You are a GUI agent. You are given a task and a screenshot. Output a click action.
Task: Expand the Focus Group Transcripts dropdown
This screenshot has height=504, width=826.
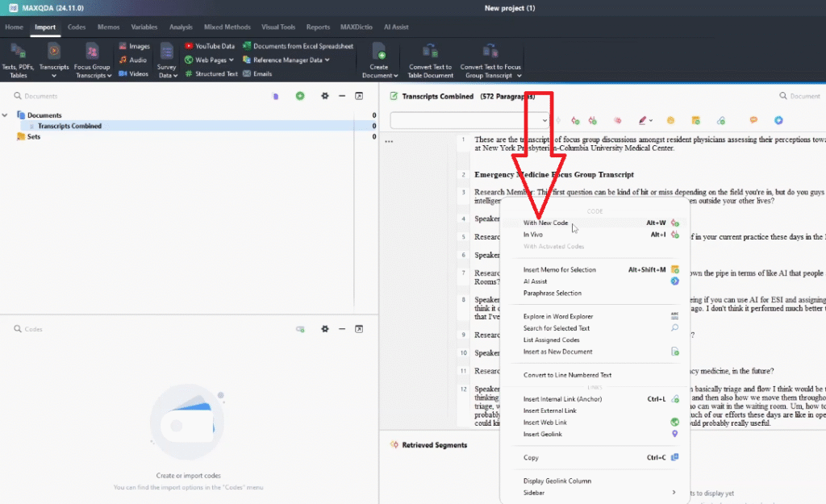click(x=109, y=76)
